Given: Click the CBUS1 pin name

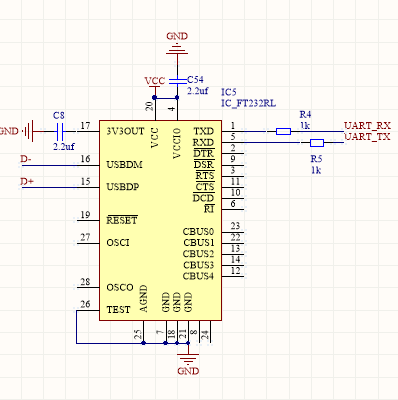Looking at the screenshot, I should (x=199, y=243).
